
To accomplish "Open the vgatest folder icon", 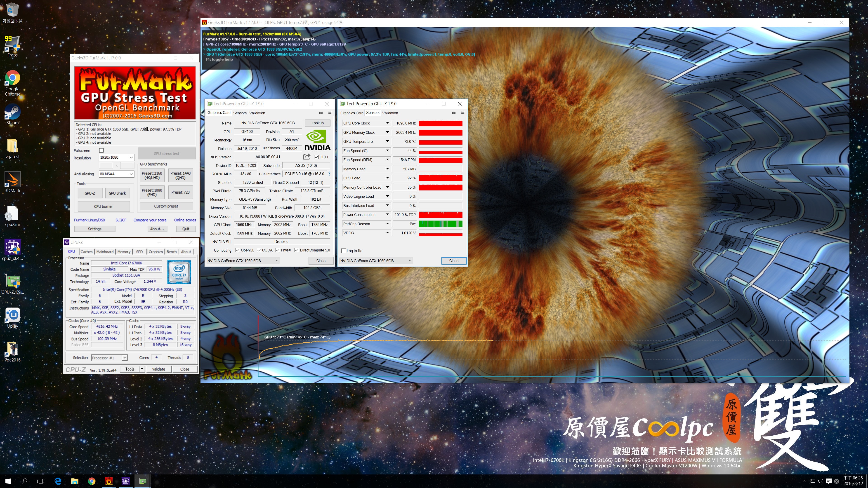I will point(12,148).
